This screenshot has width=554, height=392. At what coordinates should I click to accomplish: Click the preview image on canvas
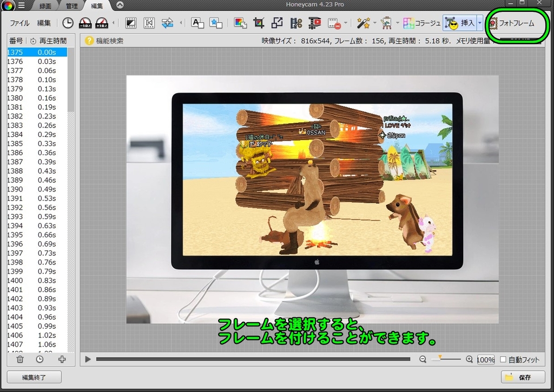312,199
